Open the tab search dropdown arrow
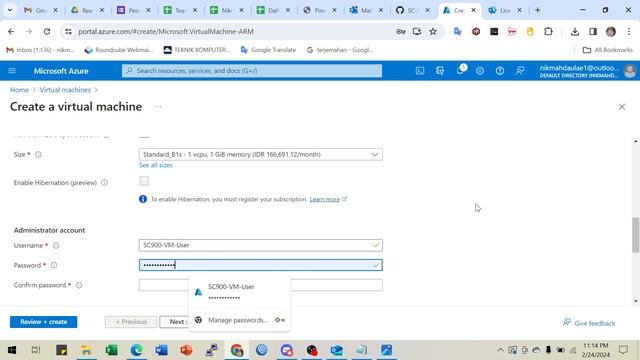 [x=10, y=10]
